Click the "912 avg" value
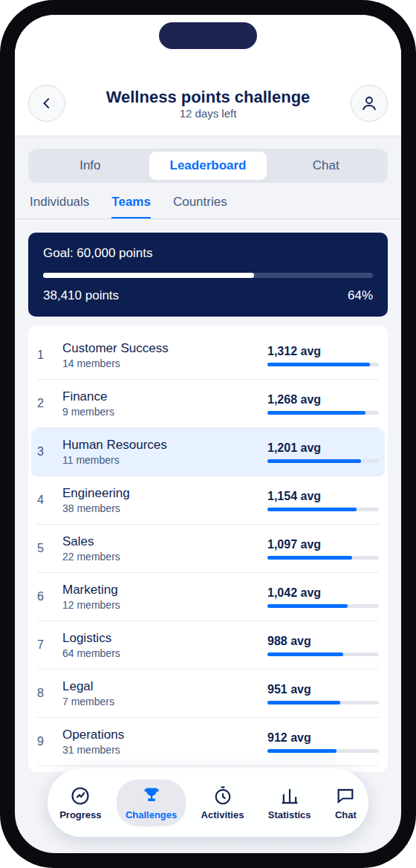Image resolution: width=416 pixels, height=868 pixels. click(x=289, y=737)
